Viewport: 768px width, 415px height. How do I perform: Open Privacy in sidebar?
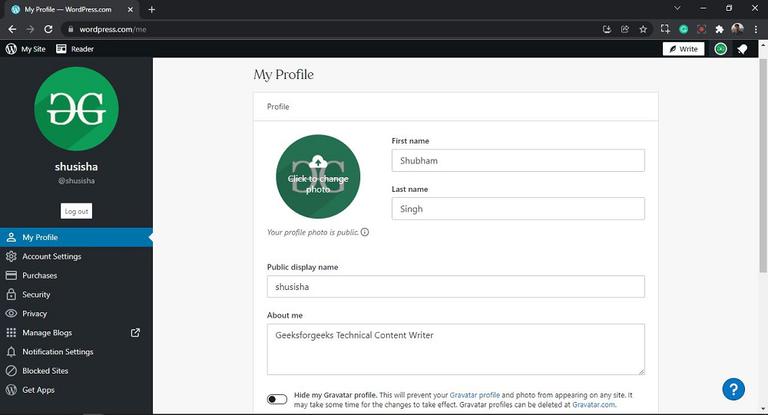[x=76, y=314]
